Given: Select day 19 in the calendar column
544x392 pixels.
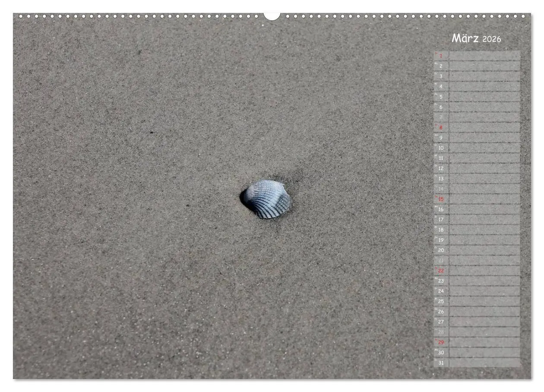Looking at the screenshot, I should pyautogui.click(x=441, y=240).
